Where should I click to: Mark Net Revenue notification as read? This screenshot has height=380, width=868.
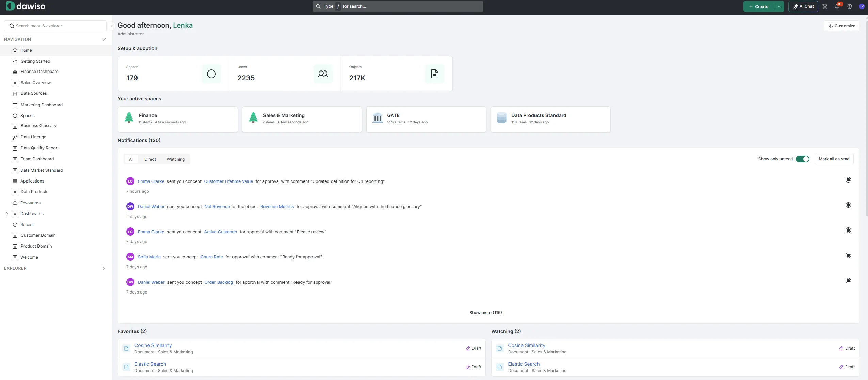coord(848,205)
